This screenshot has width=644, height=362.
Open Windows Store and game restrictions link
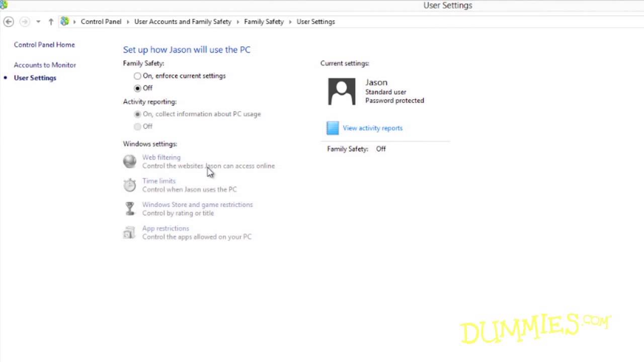coord(197,205)
